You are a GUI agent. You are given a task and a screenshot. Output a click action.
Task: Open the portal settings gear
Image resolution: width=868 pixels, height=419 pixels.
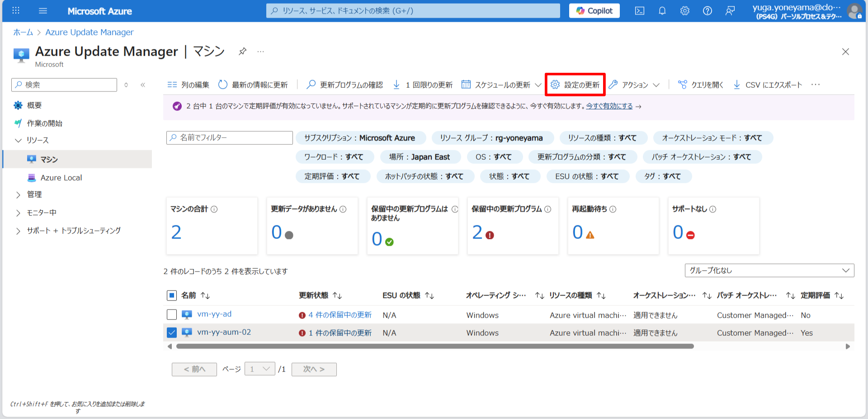click(684, 10)
